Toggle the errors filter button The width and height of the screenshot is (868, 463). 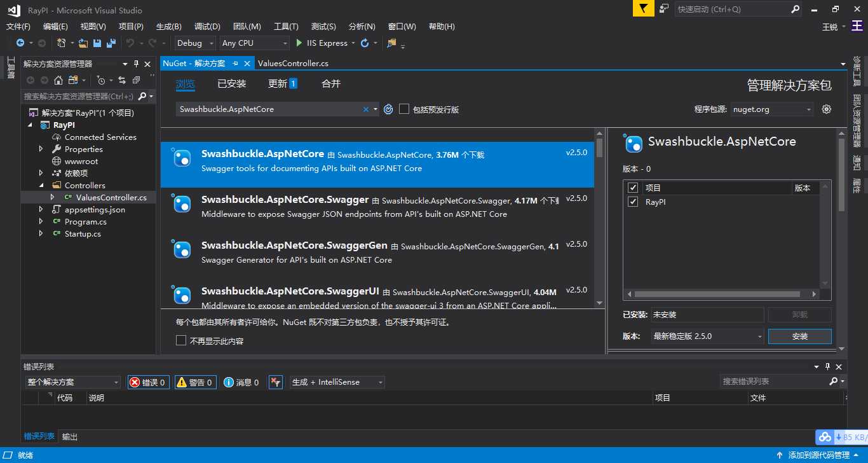[148, 382]
